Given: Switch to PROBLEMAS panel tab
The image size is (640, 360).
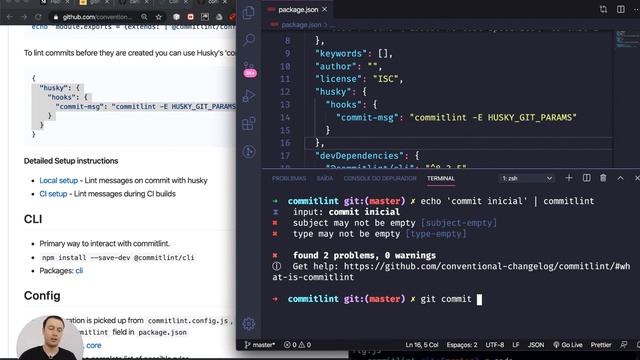Looking at the screenshot, I should pos(289,178).
